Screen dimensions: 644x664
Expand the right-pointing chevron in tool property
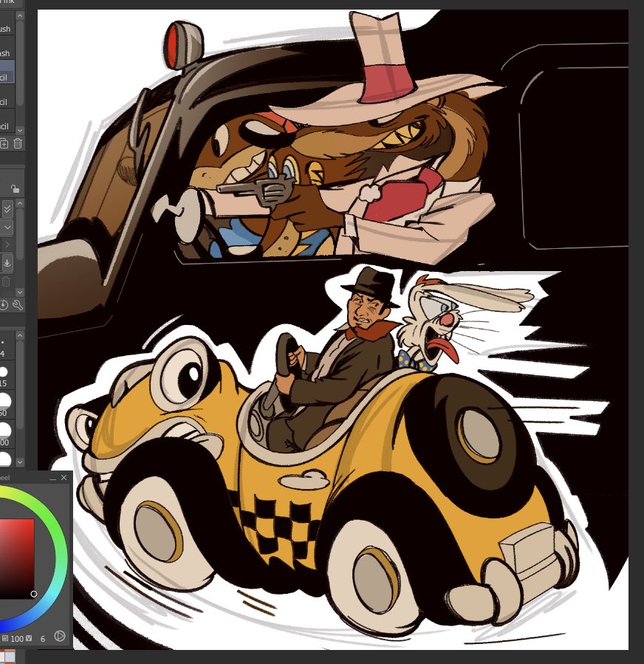pyautogui.click(x=7, y=244)
